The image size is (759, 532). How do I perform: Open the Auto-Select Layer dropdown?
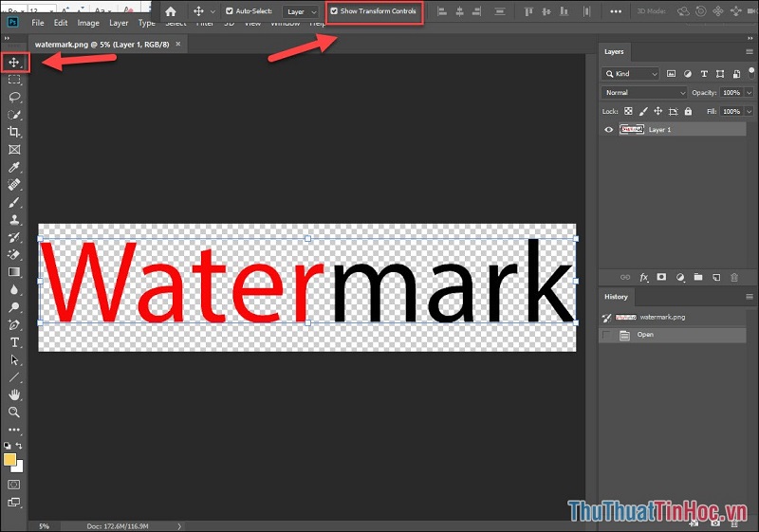coord(300,11)
